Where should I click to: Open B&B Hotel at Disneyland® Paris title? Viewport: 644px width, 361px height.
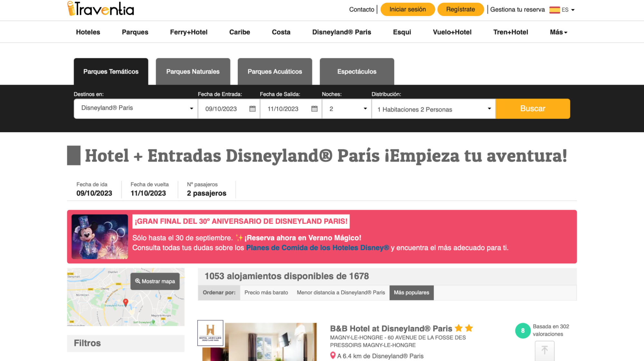coord(391,329)
